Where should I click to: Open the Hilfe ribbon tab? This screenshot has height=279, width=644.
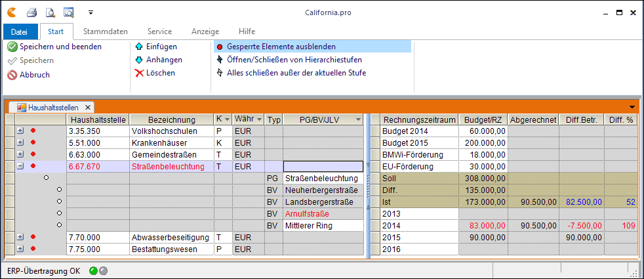point(247,32)
